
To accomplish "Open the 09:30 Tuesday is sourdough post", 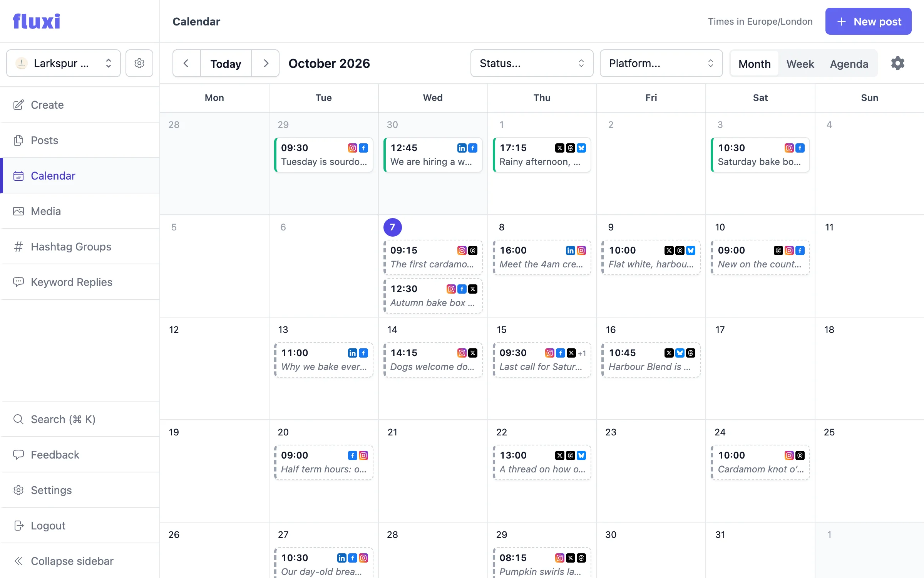I will [x=323, y=155].
